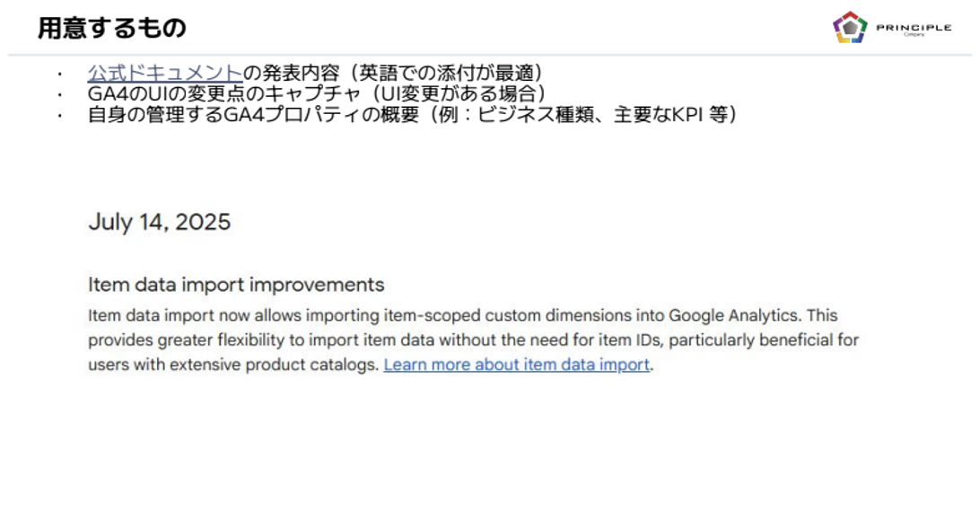
Task: Open the Learn more about item data import link
Action: (516, 365)
